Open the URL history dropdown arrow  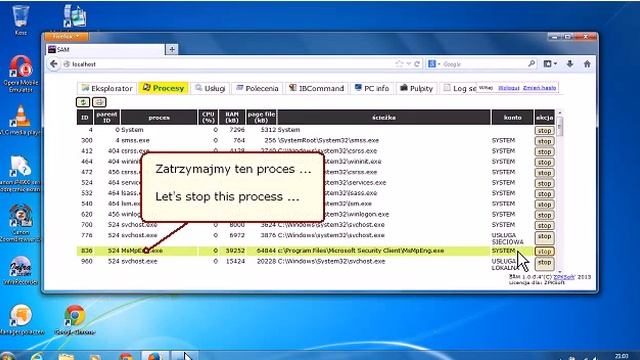pyautogui.click(x=409, y=64)
